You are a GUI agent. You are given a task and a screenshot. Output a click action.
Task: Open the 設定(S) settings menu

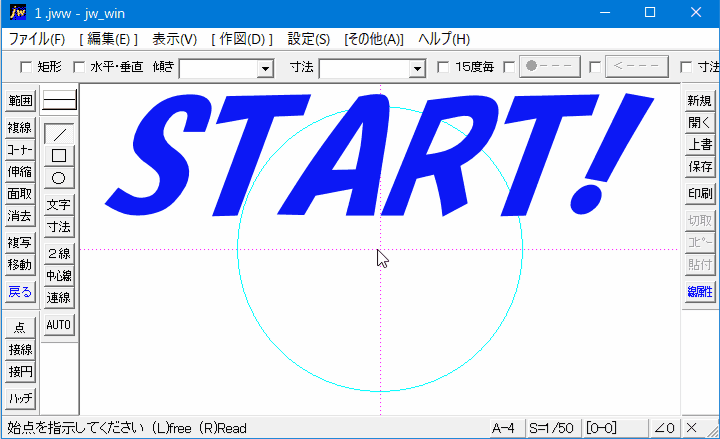(308, 39)
